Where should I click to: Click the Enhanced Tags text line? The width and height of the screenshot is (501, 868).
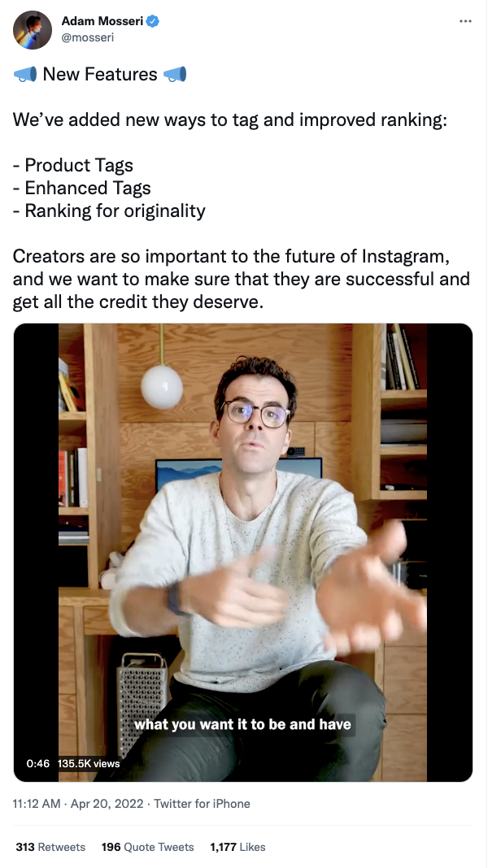82,189
